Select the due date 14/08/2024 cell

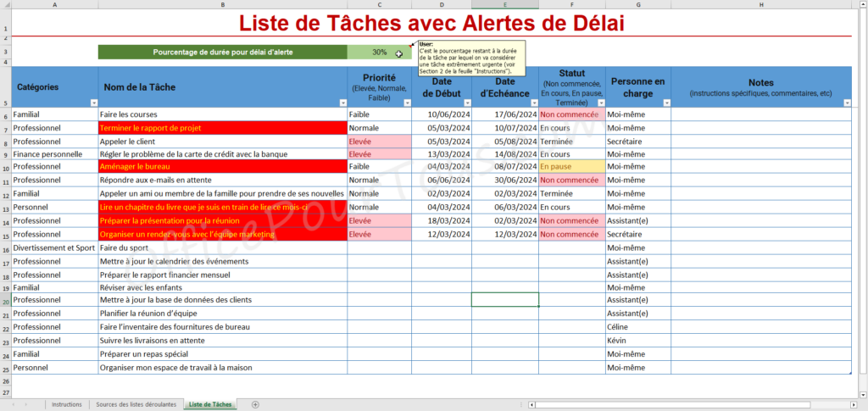point(505,153)
